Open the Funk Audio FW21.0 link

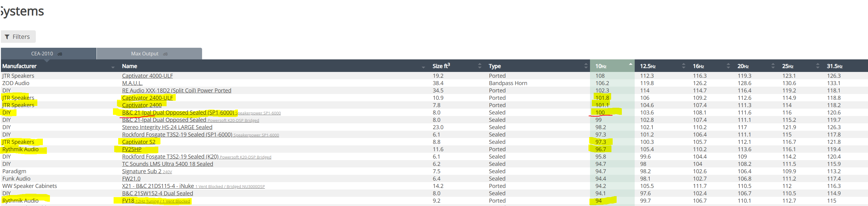[131, 179]
